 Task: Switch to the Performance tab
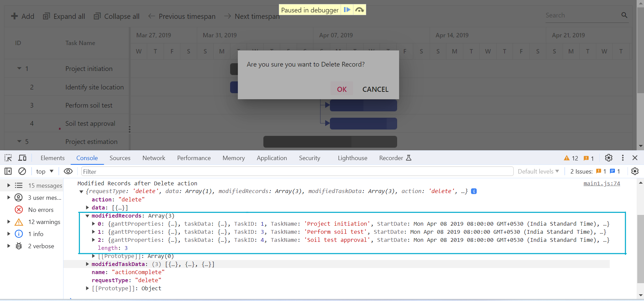[194, 158]
